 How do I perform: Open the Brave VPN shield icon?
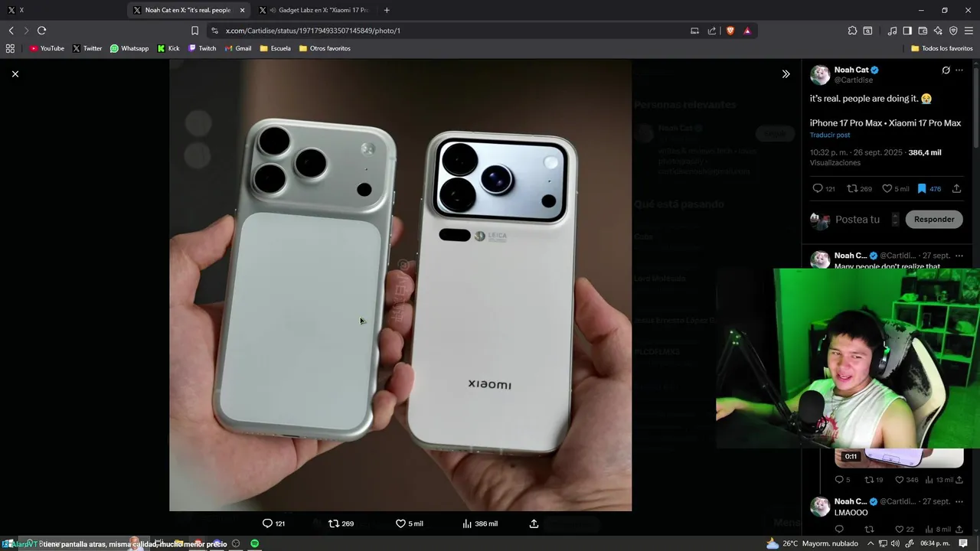click(953, 31)
